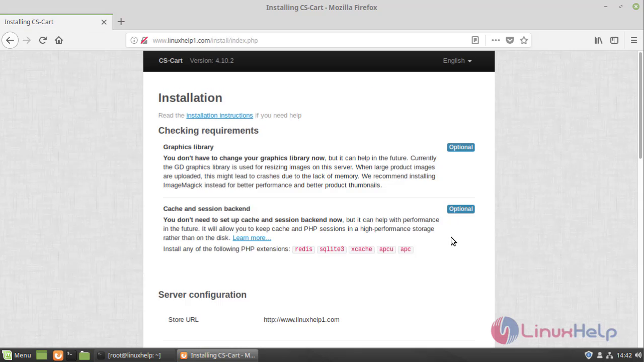Open the update manager shield tray icon
Image resolution: width=644 pixels, height=362 pixels.
589,355
